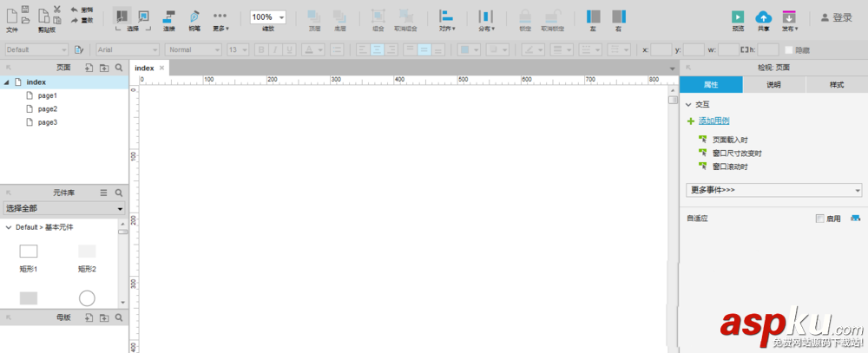Toggle right text alignment
Image resolution: width=868 pixels, height=353 pixels.
(391, 49)
